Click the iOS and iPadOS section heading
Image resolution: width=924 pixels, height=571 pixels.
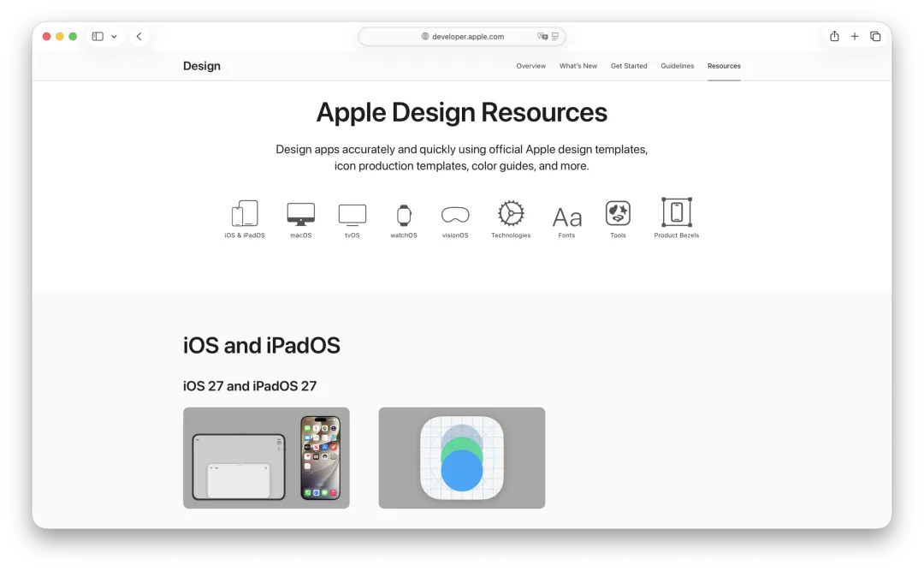pos(262,345)
